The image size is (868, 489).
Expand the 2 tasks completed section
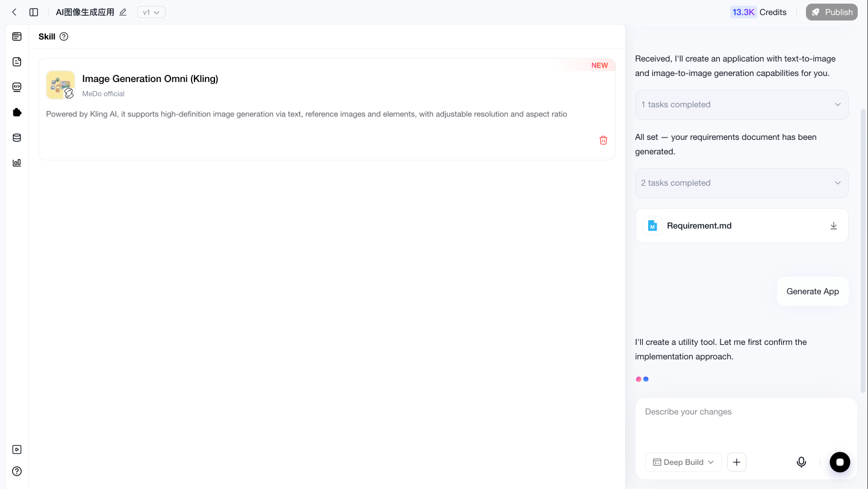coord(742,183)
